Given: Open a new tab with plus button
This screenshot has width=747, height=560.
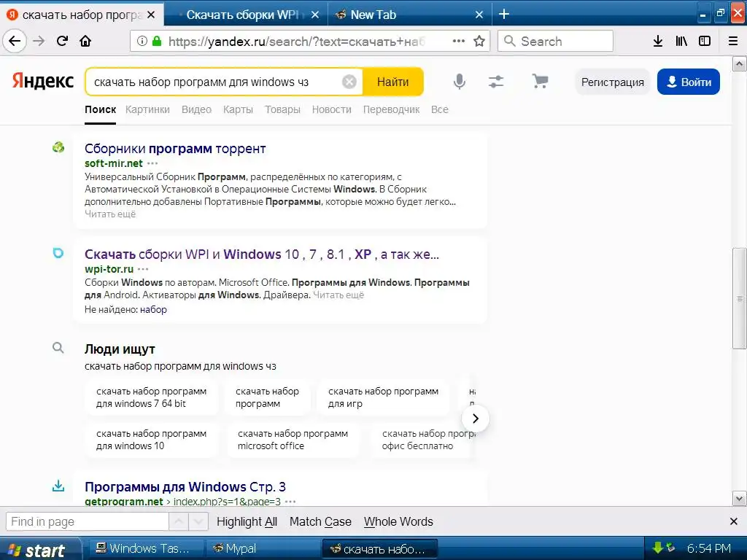Looking at the screenshot, I should click(504, 15).
